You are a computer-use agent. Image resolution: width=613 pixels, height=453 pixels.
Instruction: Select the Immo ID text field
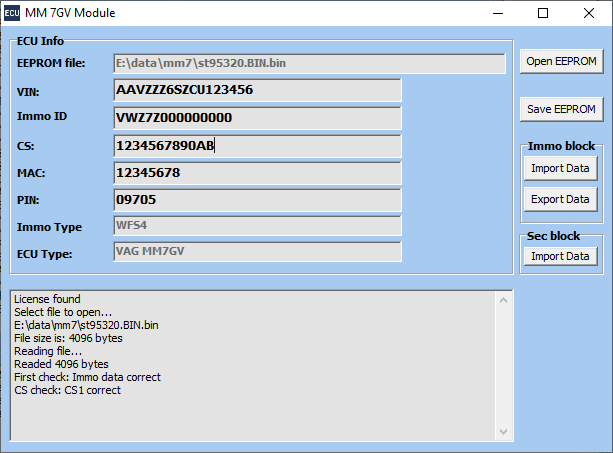(258, 118)
